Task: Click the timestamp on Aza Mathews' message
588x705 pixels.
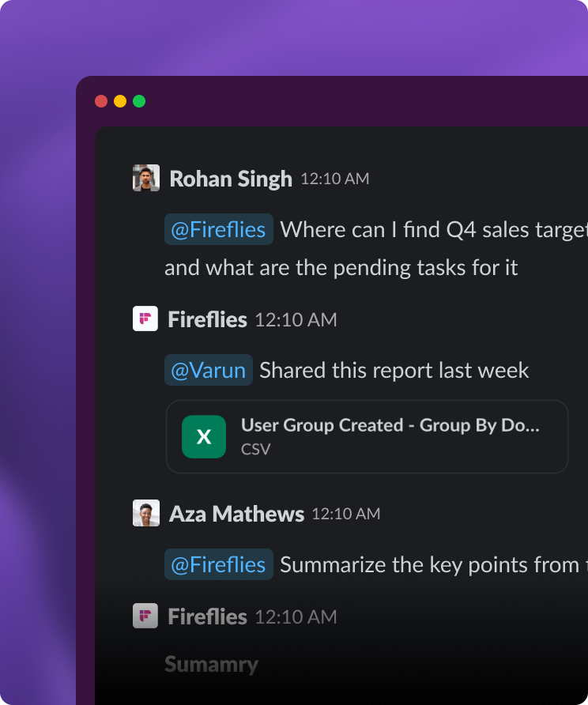Action: [x=345, y=515]
